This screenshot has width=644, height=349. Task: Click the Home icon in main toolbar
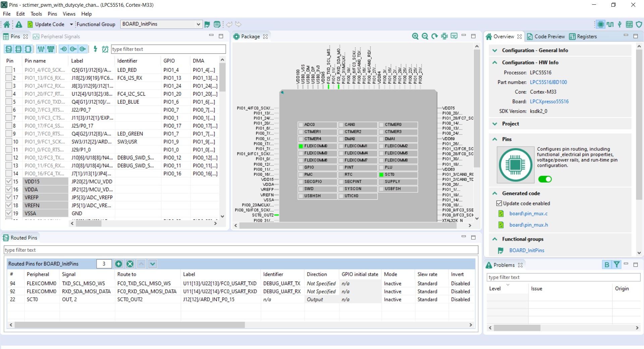pos(7,24)
